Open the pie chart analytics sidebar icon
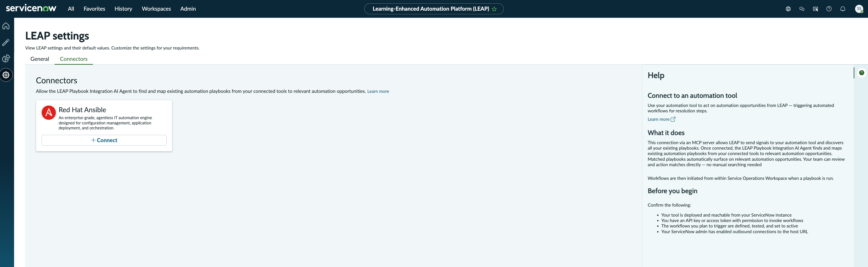The image size is (868, 267). point(6,59)
